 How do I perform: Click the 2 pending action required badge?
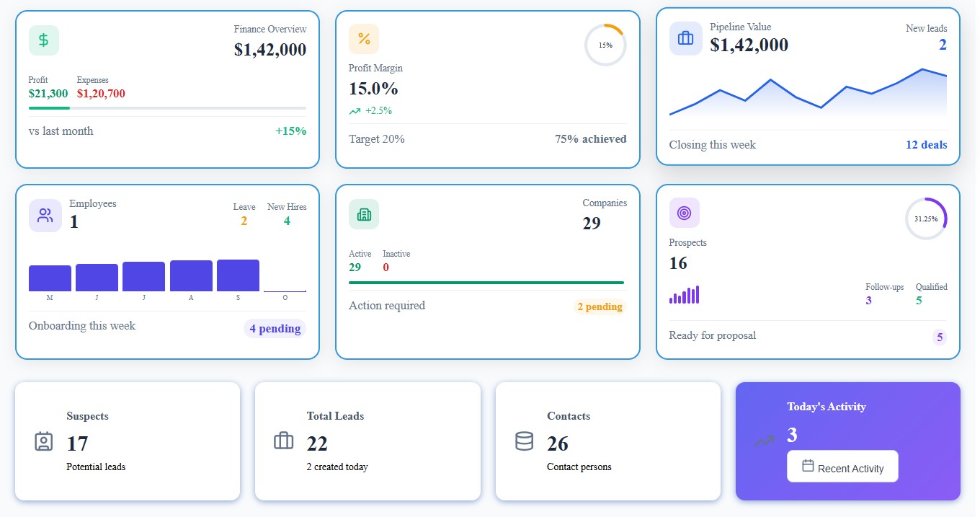(600, 307)
